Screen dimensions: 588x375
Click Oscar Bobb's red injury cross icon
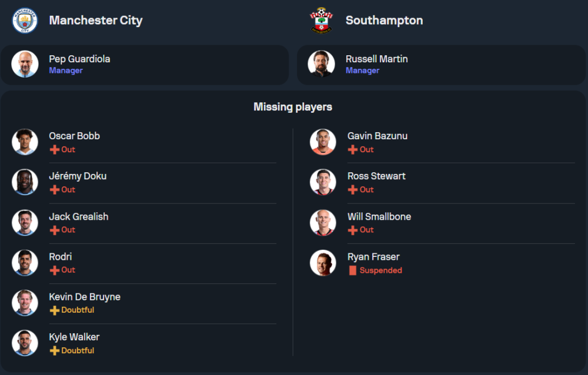click(x=54, y=150)
